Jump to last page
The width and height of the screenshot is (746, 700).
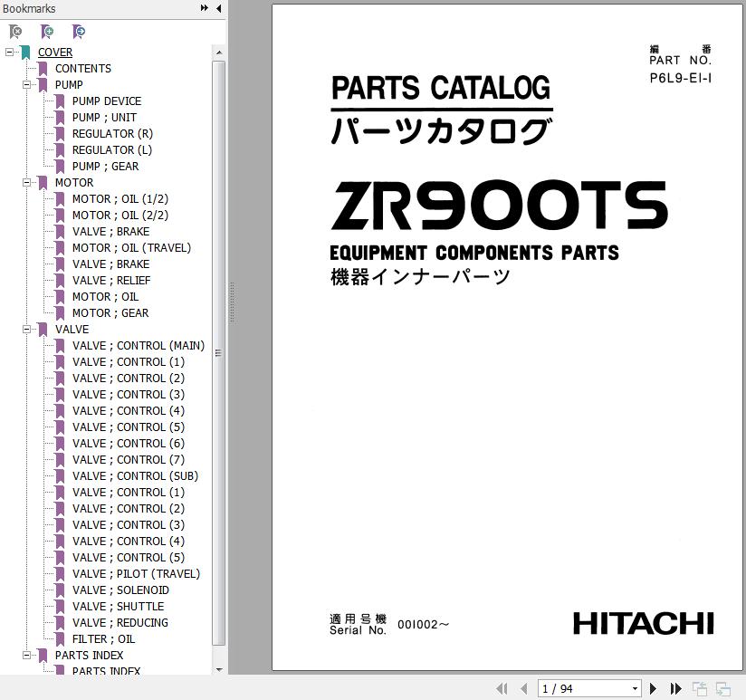click(x=675, y=688)
